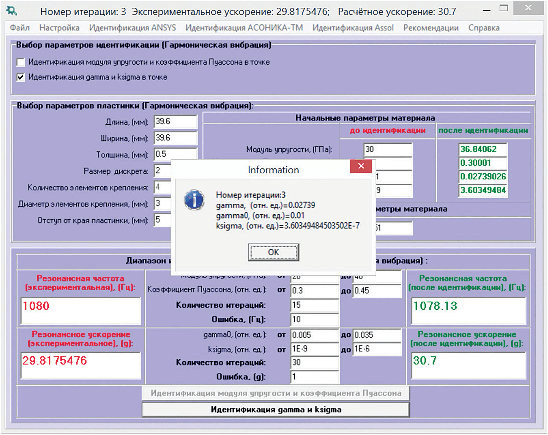Viewport: 548px width, 435px height.
Task: Open the Файл menu
Action: pyautogui.click(x=20, y=28)
